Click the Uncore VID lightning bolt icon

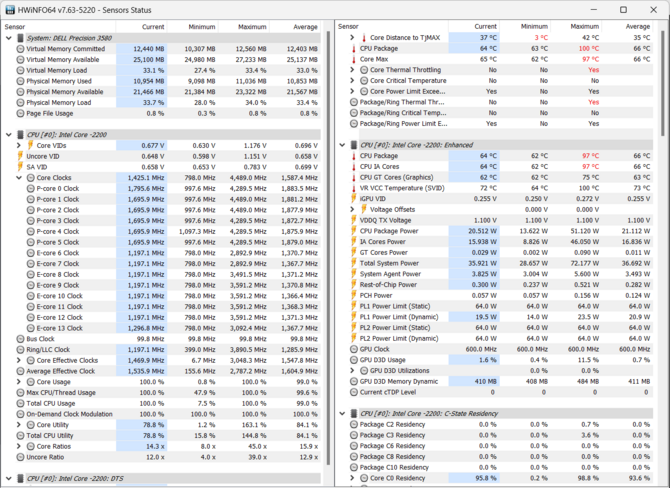coord(20,156)
